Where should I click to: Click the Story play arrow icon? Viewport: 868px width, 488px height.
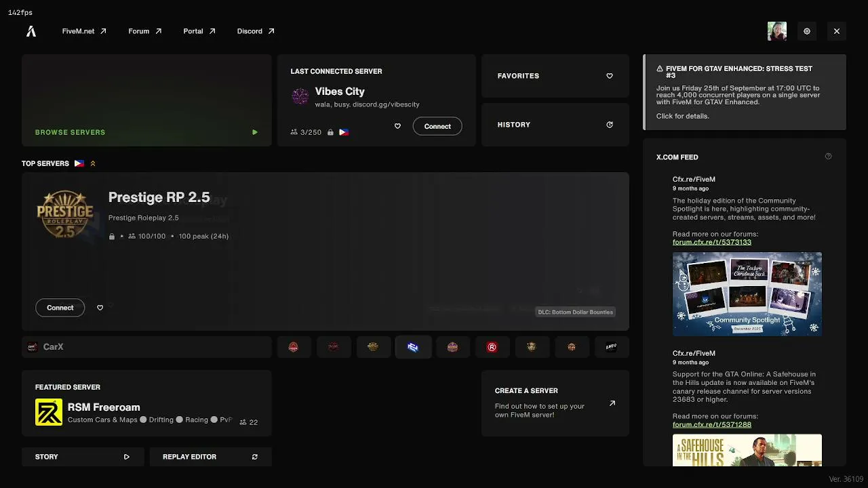[126, 457]
